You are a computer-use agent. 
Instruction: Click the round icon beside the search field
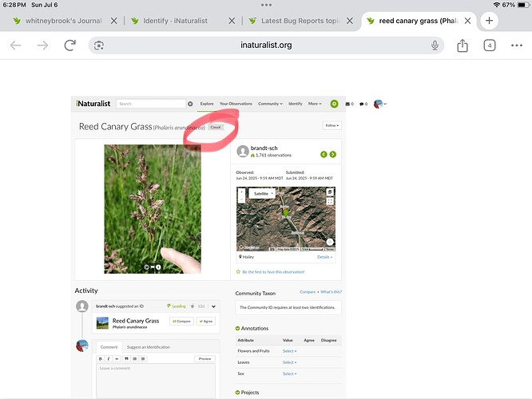pos(190,104)
